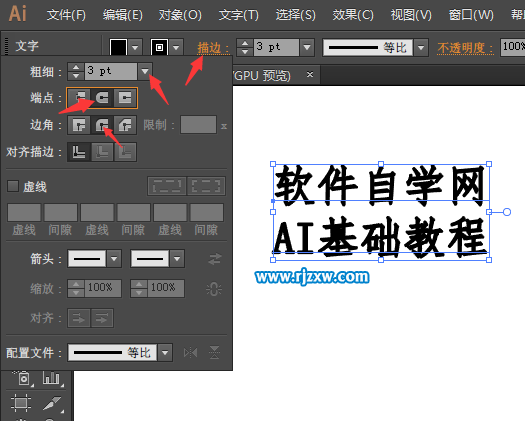
Task: Click the AI基础教程 text line on canvas
Action: tap(380, 237)
